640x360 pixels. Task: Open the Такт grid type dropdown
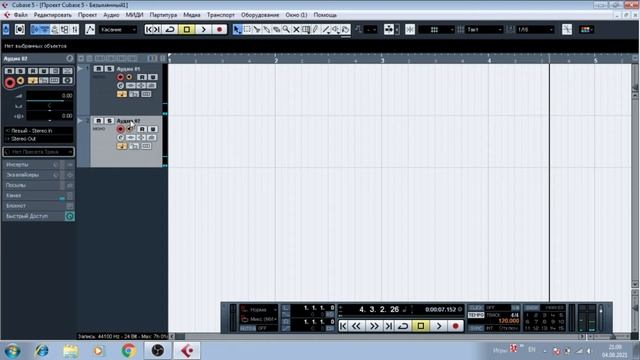pos(484,29)
